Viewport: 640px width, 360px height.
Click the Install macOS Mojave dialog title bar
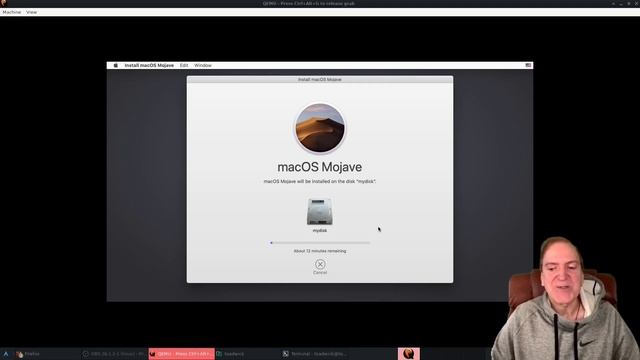(320, 80)
